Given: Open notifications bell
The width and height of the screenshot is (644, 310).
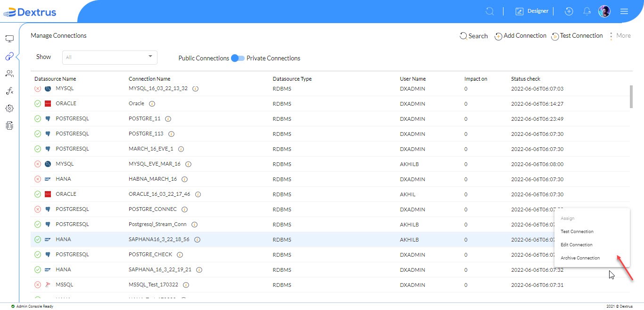Looking at the screenshot, I should point(587,11).
